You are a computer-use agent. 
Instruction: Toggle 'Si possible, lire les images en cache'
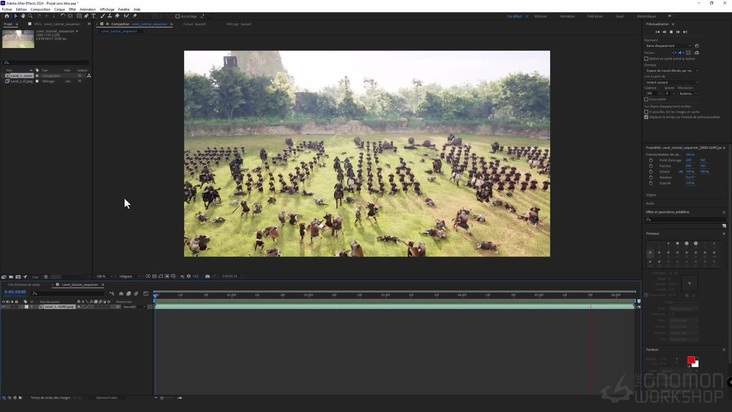coord(647,112)
